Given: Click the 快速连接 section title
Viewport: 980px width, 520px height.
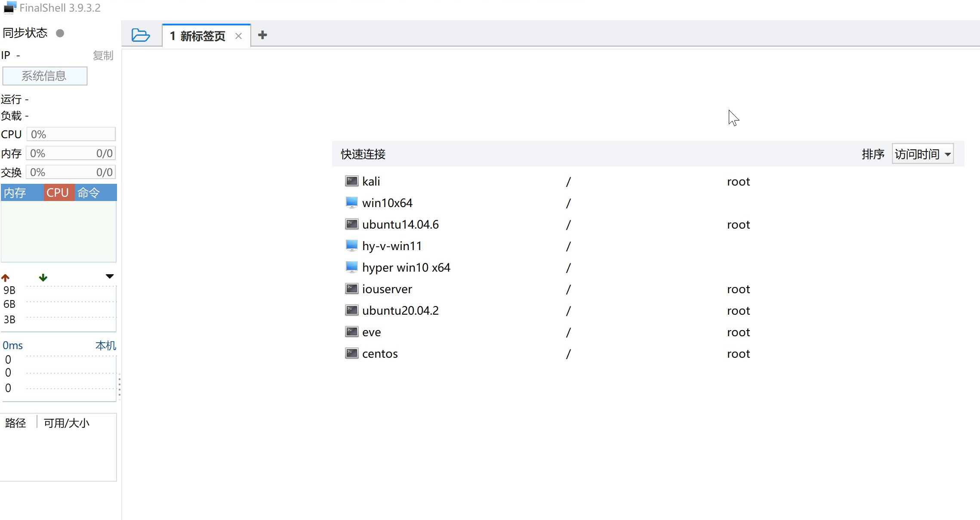Looking at the screenshot, I should pyautogui.click(x=363, y=154).
